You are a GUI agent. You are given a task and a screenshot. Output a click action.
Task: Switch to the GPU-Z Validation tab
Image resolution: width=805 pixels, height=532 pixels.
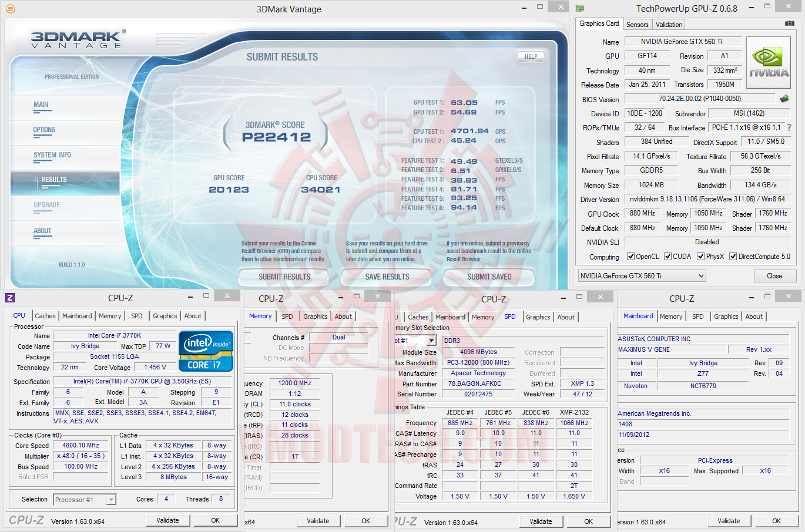tap(669, 25)
